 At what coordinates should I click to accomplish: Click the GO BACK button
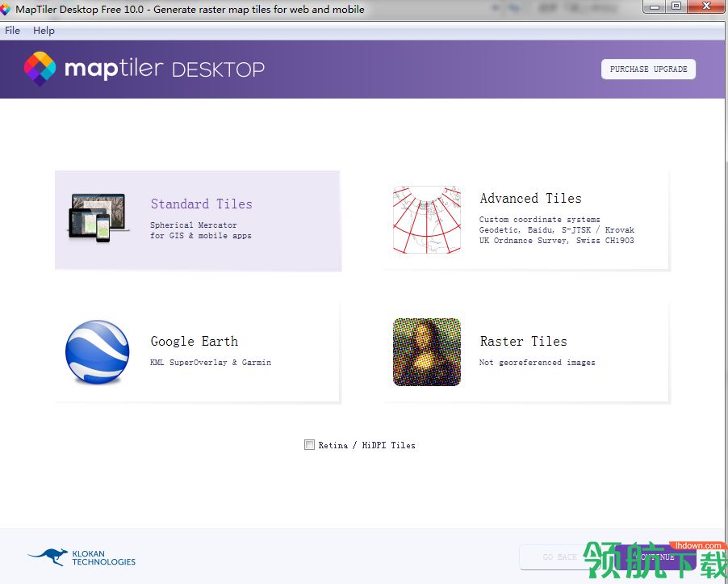[x=559, y=557]
